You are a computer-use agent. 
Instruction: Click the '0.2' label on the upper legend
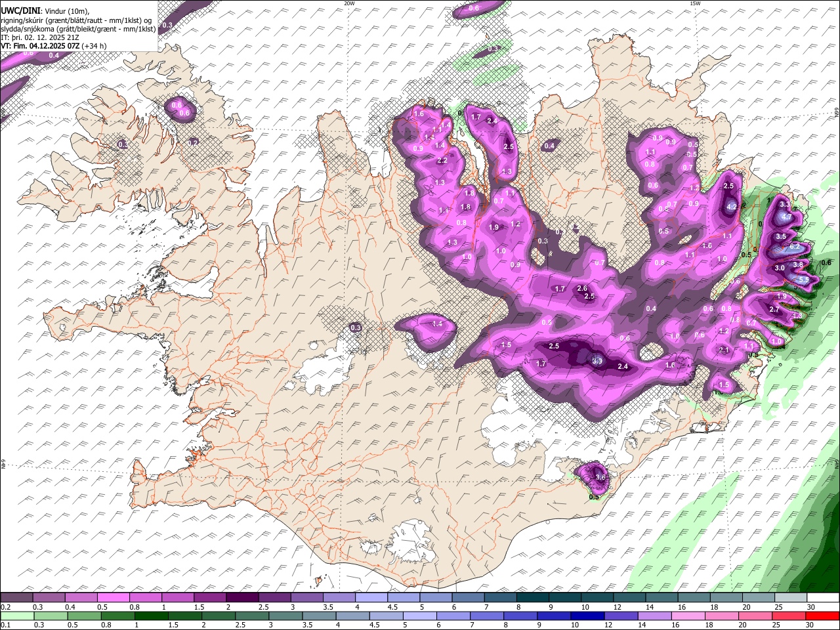coord(5,608)
